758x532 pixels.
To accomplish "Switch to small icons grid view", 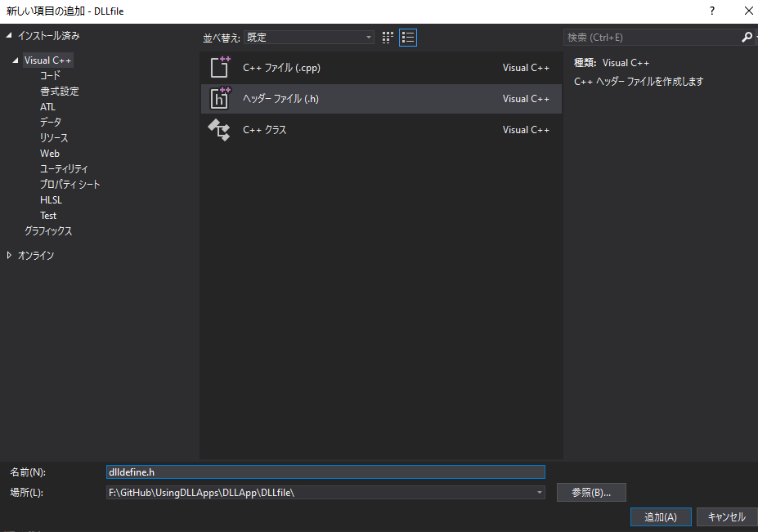I will [x=388, y=38].
